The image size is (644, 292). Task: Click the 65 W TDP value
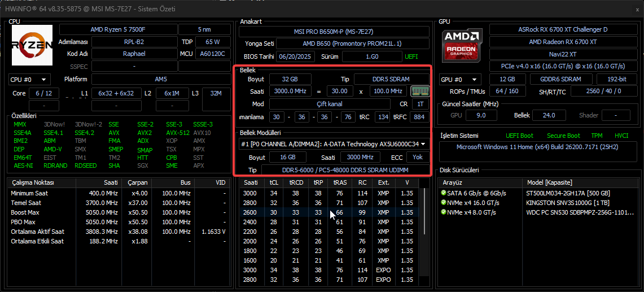pyautogui.click(x=213, y=42)
